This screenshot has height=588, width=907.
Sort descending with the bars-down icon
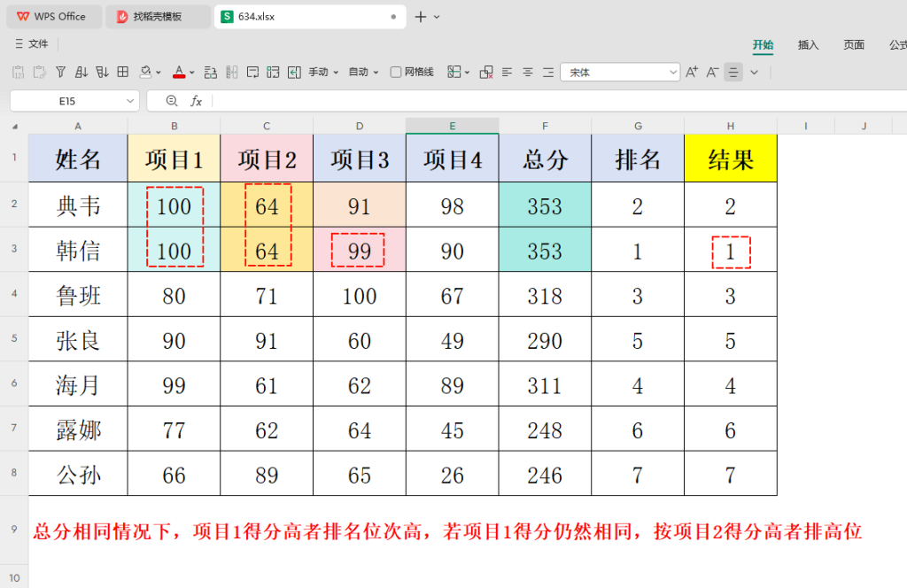point(103,73)
